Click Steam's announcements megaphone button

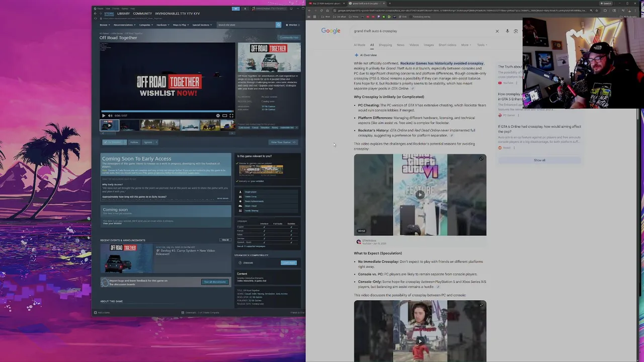click(x=235, y=9)
